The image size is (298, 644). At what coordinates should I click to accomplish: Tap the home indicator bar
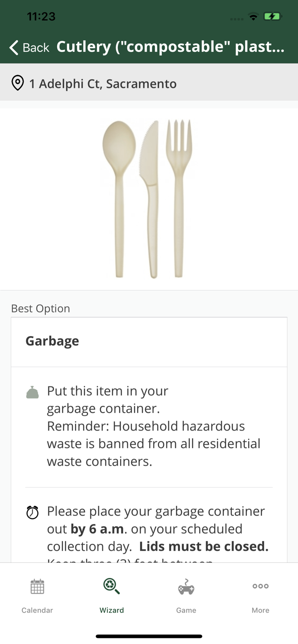149,636
